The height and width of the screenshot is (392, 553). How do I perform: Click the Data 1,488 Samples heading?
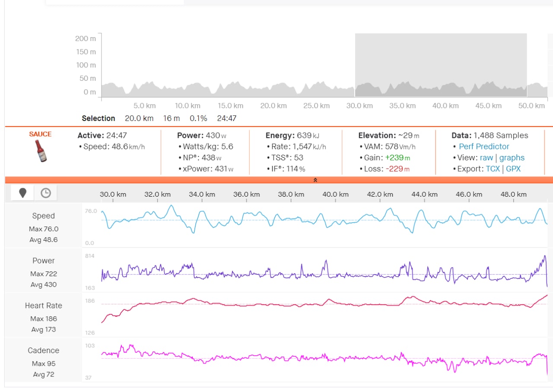tap(490, 135)
